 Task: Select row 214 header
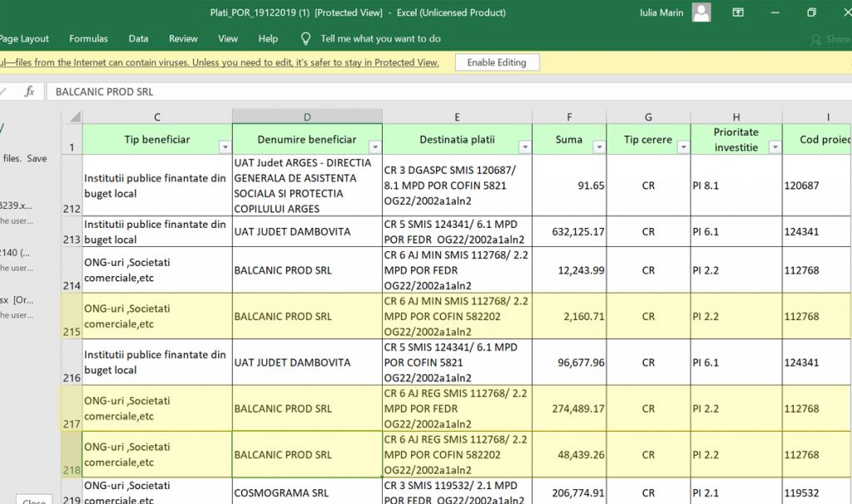[x=72, y=270]
